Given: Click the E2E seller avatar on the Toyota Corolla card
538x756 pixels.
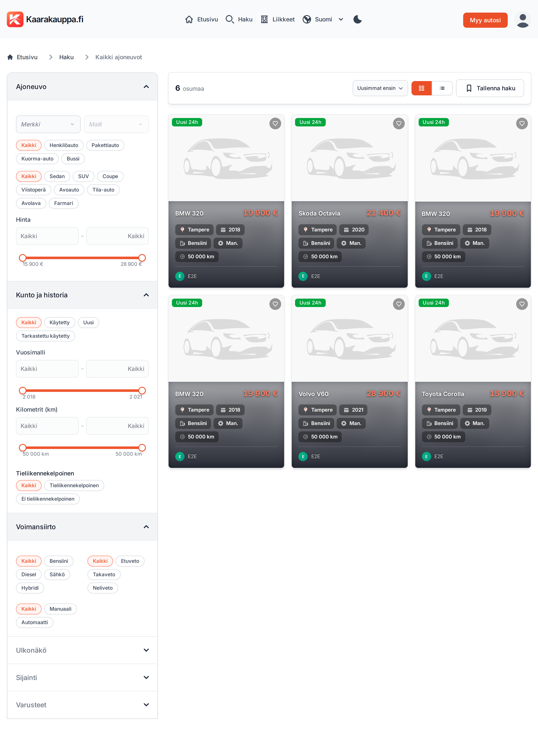Looking at the screenshot, I should click(x=426, y=457).
